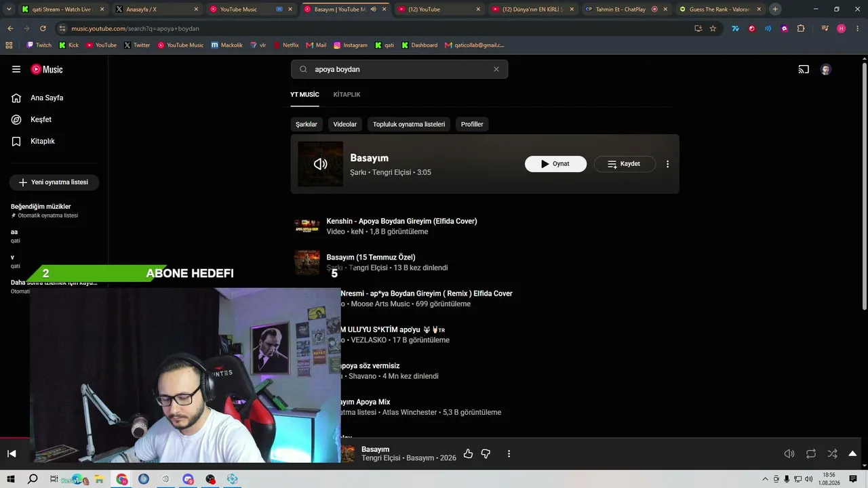Go back with the browser back arrow
The height and width of the screenshot is (488, 868).
[x=10, y=28]
